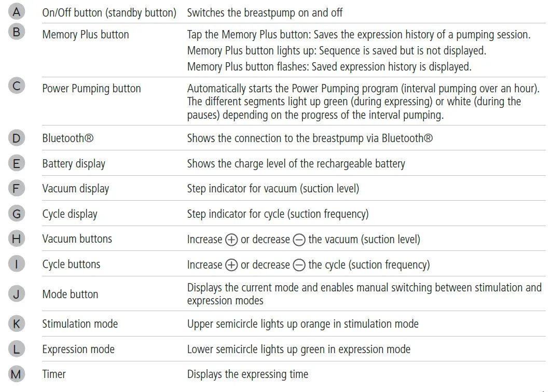Select the J badge beside Mode button

click(17, 293)
